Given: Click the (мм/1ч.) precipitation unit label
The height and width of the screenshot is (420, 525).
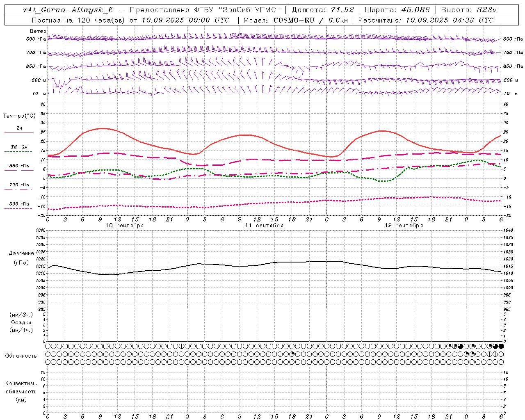Looking at the screenshot, I should tap(21, 330).
